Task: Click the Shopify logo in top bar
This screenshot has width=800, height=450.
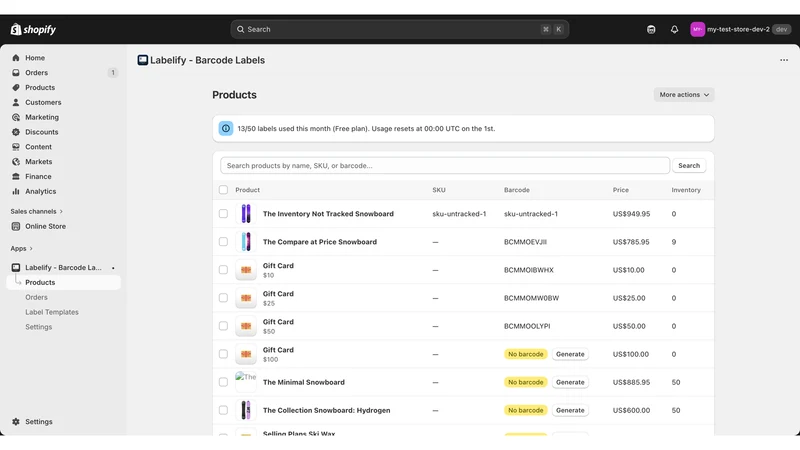Action: tap(33, 30)
